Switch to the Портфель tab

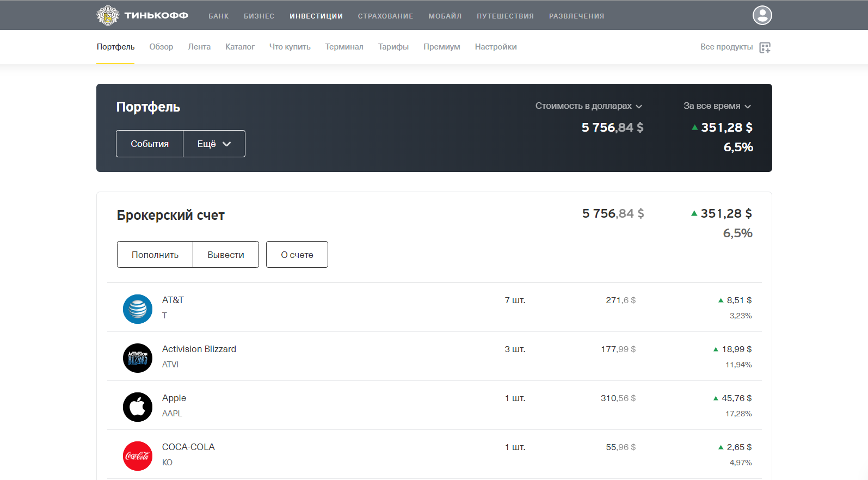115,47
